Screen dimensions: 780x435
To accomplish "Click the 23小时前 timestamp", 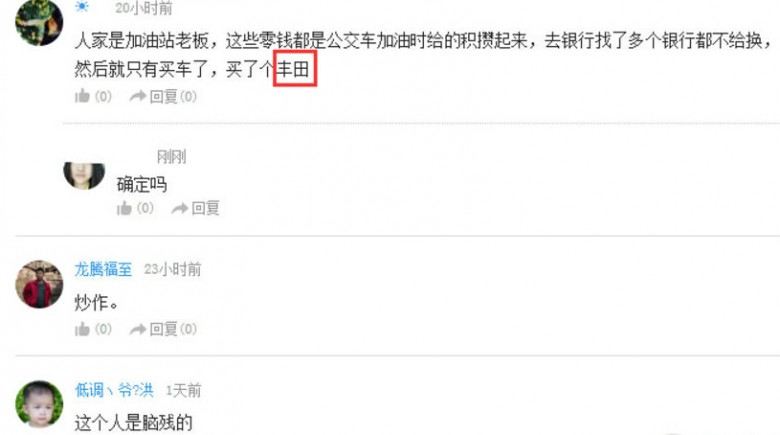I will click(x=173, y=269).
